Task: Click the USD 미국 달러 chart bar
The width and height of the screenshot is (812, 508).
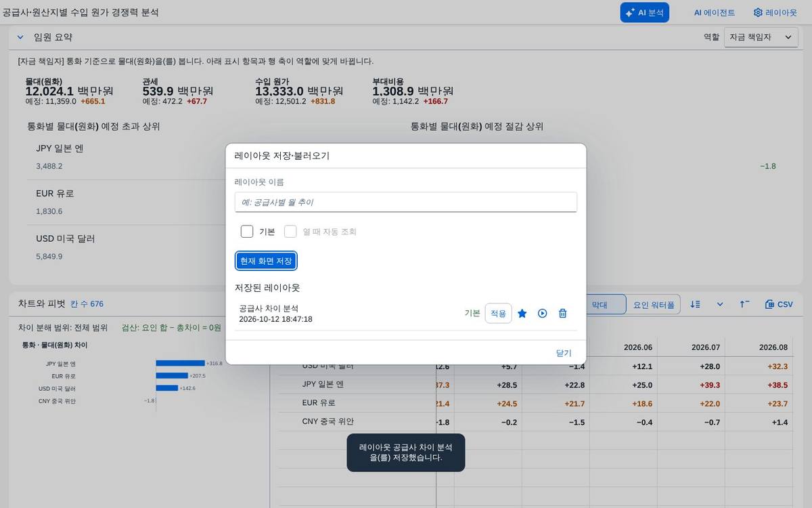Action: tap(167, 388)
